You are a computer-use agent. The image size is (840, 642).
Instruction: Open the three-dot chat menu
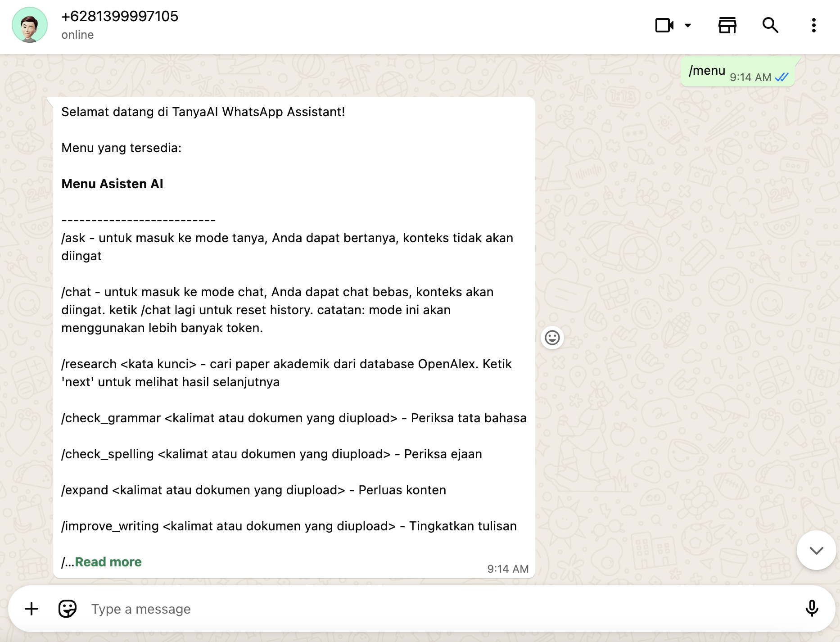tap(813, 25)
